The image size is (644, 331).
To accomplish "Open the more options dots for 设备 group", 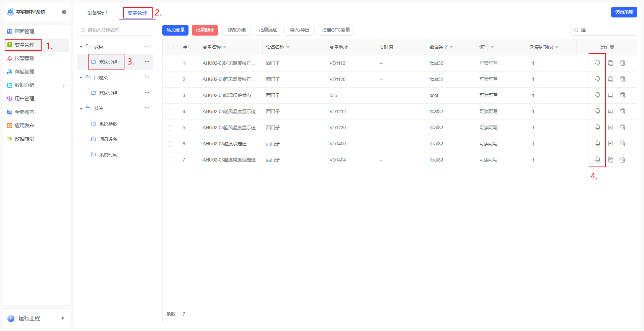I will tap(147, 46).
